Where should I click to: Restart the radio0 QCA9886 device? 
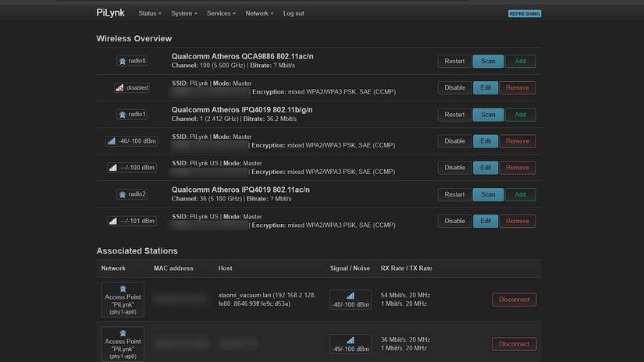[x=454, y=61]
